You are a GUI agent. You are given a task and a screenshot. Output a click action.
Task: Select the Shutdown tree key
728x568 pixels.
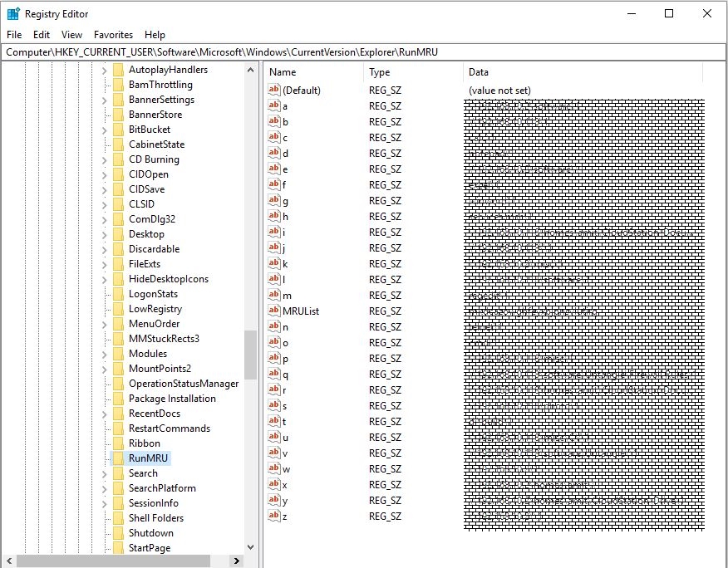point(151,533)
